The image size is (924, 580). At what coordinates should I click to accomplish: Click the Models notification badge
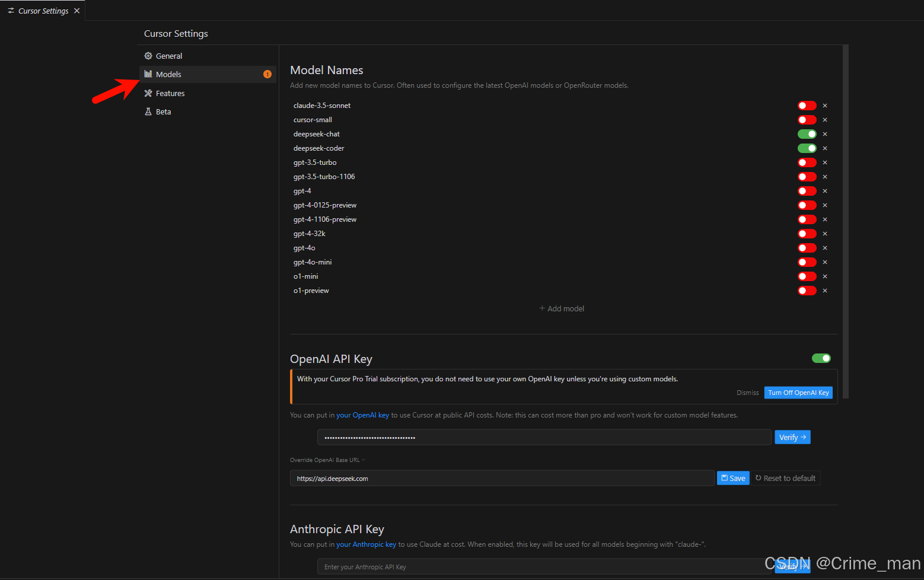pyautogui.click(x=267, y=74)
